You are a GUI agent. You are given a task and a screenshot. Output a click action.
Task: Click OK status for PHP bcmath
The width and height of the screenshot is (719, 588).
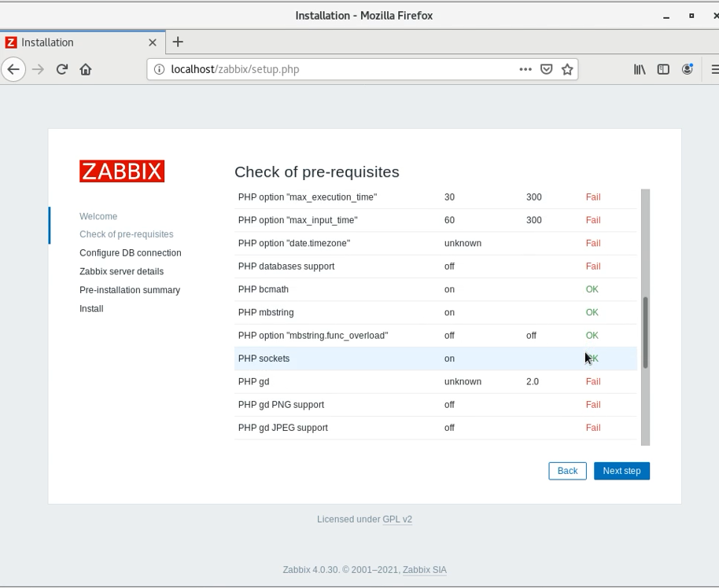point(592,289)
